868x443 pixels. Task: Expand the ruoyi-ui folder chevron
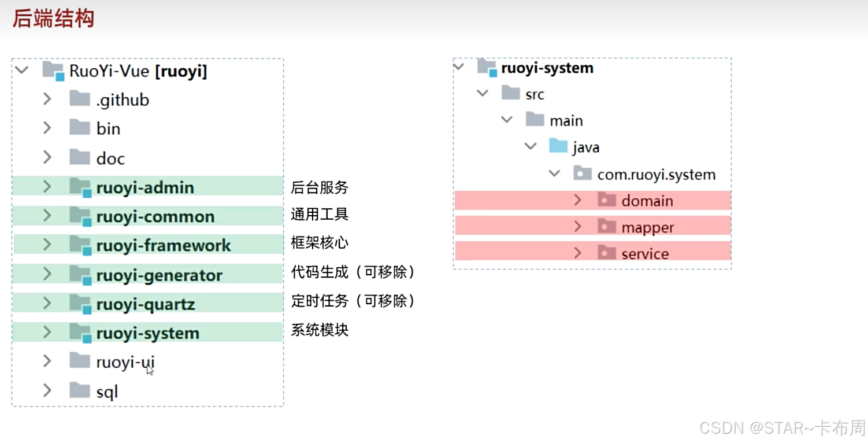click(47, 361)
